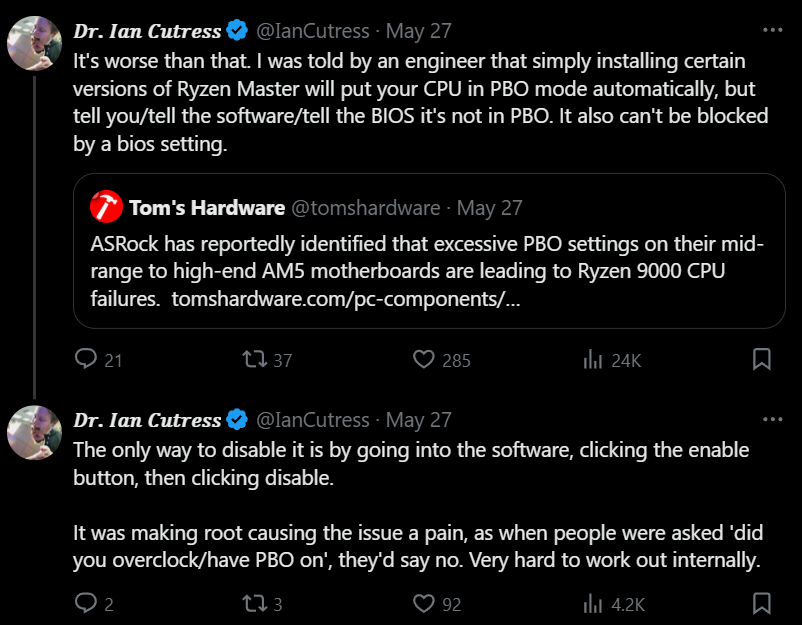View analytics showing 4.2K views
The width and height of the screenshot is (802, 625).
[614, 604]
